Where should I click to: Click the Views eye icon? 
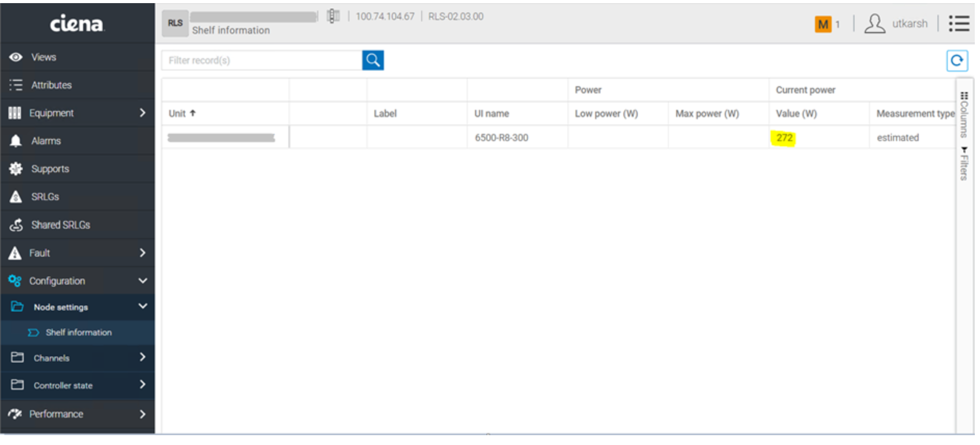[x=16, y=57]
